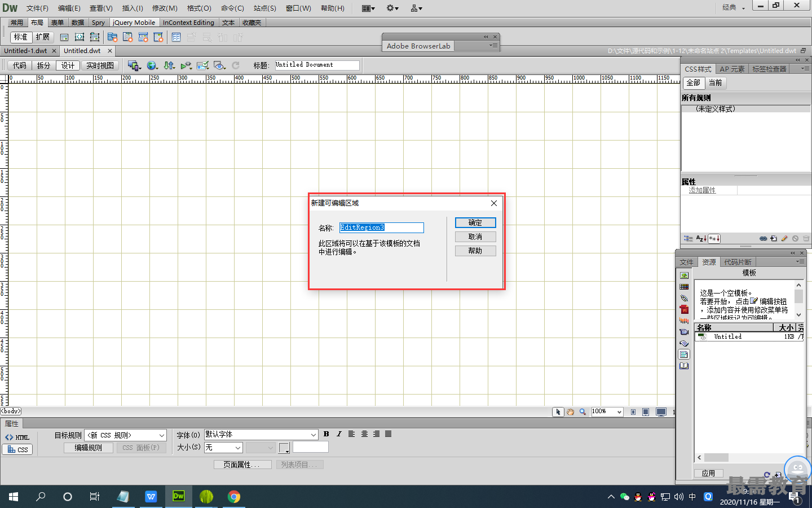Click the Check browser compatibility icon

[x=203, y=65]
